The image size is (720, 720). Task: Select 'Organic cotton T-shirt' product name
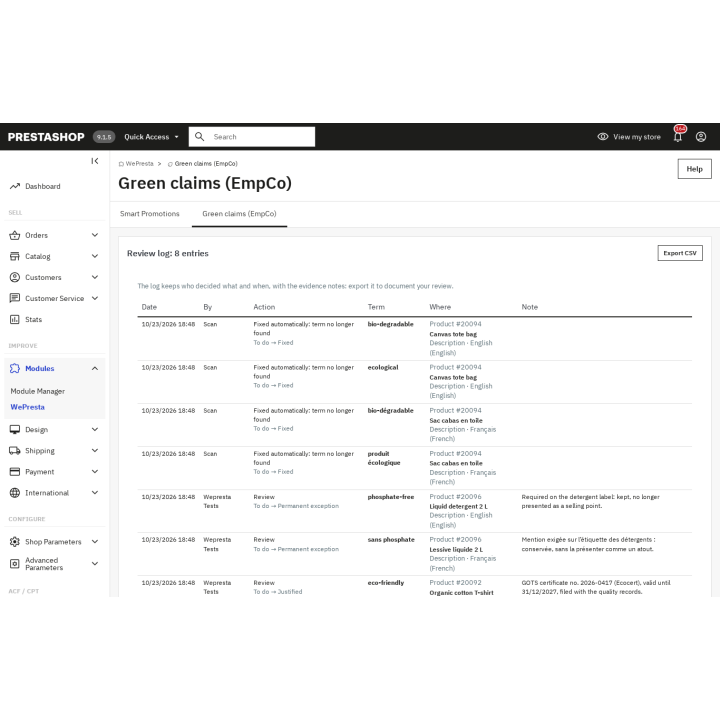coord(461,593)
